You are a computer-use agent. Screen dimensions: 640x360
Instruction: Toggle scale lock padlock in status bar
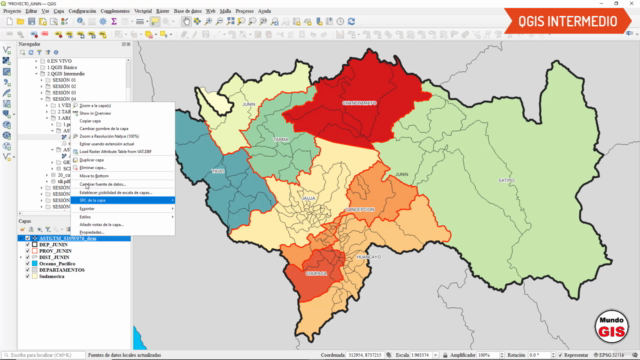(445, 355)
